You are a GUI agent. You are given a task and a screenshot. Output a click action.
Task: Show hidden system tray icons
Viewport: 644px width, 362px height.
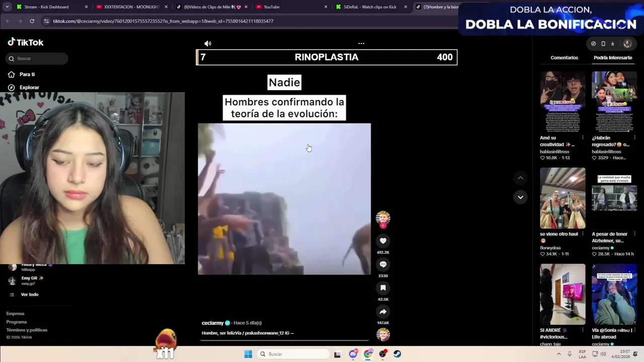558,354
